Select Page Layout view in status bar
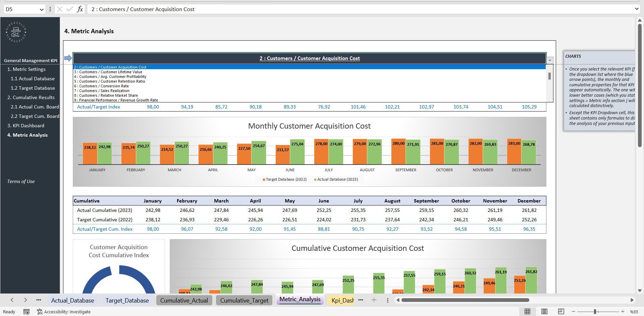 coord(544,312)
